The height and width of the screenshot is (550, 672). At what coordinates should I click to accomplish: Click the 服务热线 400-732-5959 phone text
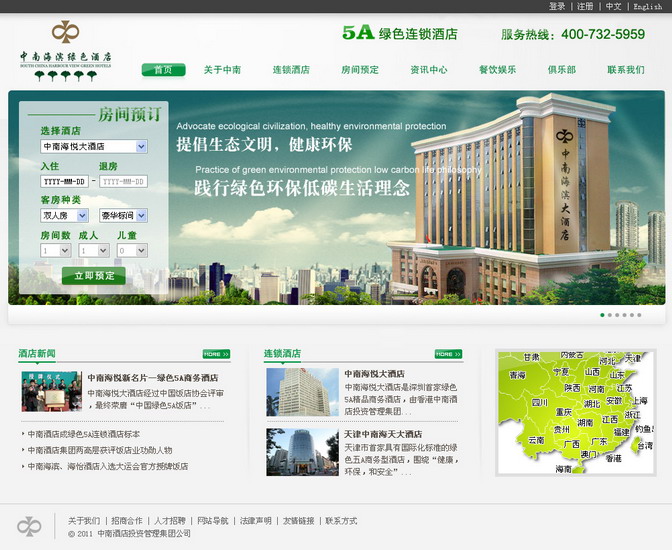573,34
